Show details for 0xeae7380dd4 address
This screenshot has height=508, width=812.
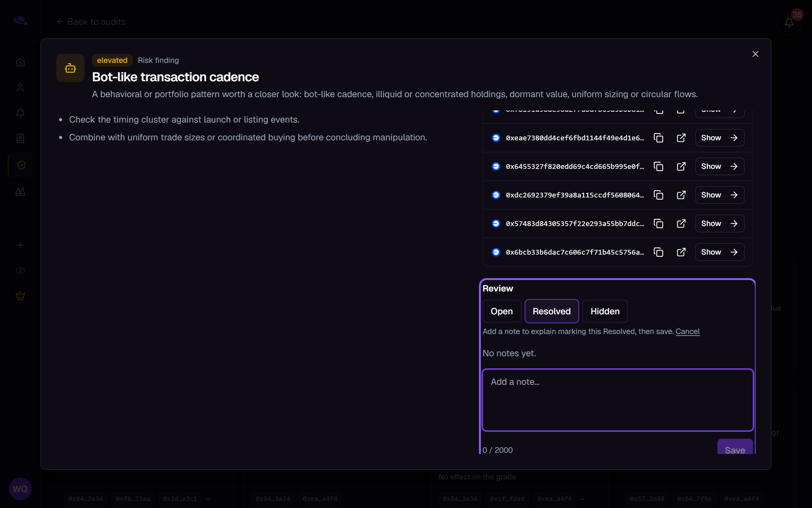tap(720, 138)
